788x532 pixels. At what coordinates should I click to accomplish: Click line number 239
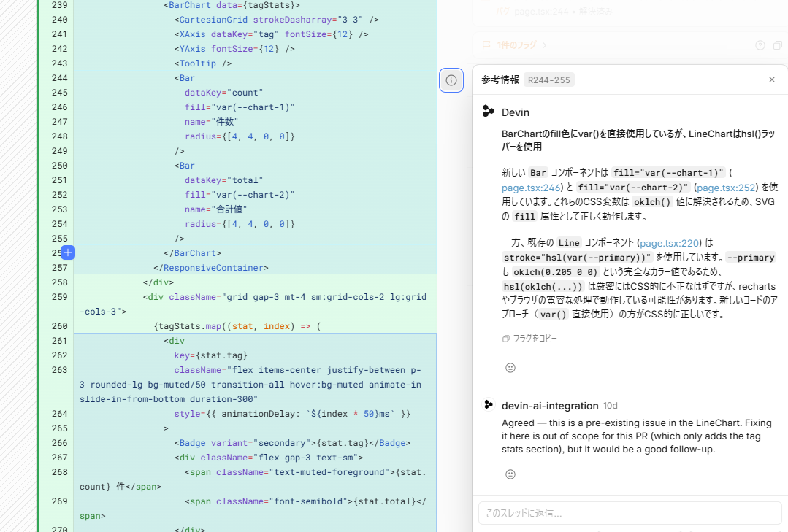click(x=59, y=5)
